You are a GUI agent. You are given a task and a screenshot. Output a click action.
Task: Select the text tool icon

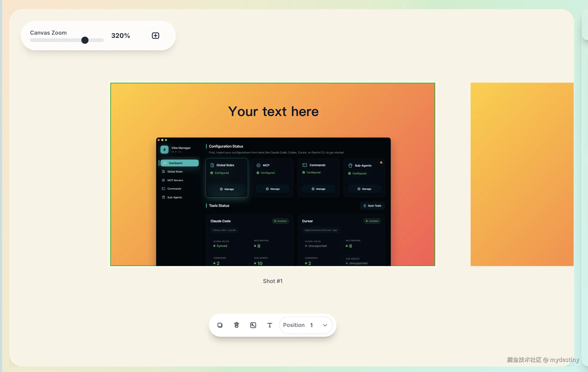click(270, 325)
